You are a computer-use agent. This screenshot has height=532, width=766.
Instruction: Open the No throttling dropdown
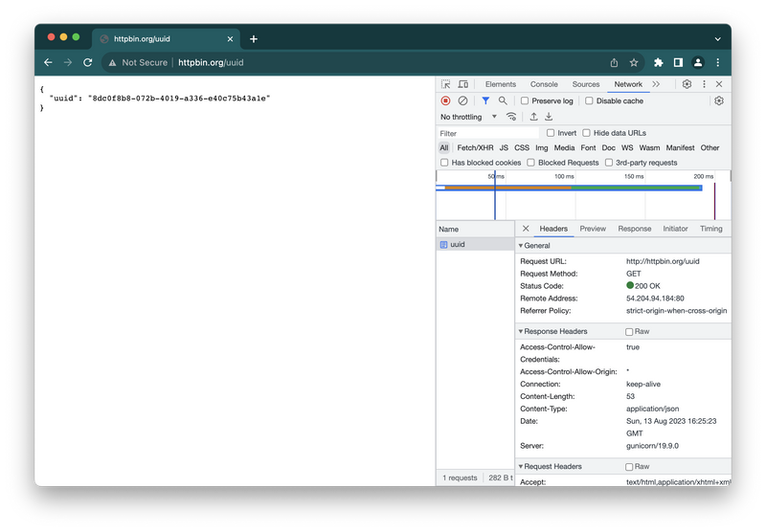468,117
